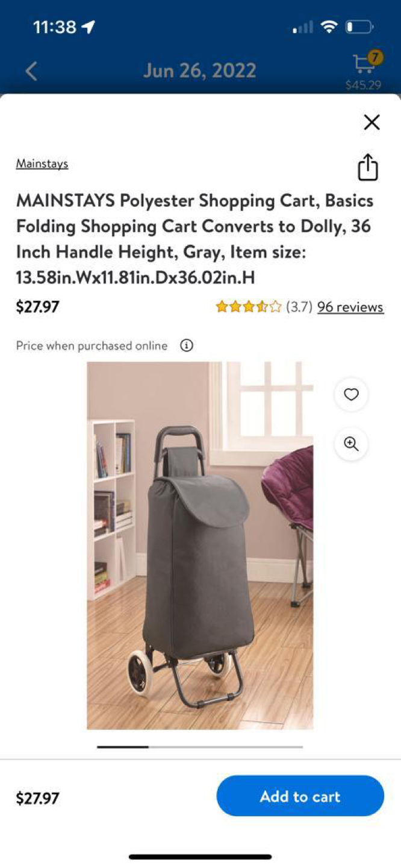Tap the share icon
The height and width of the screenshot is (868, 401).
368,167
